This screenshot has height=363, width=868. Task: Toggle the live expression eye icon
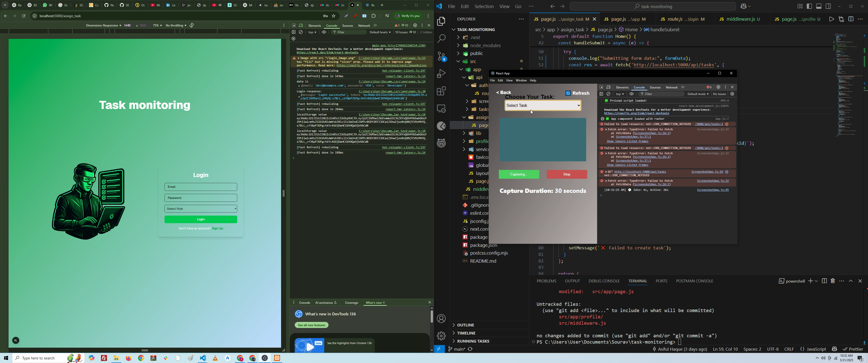324,32
